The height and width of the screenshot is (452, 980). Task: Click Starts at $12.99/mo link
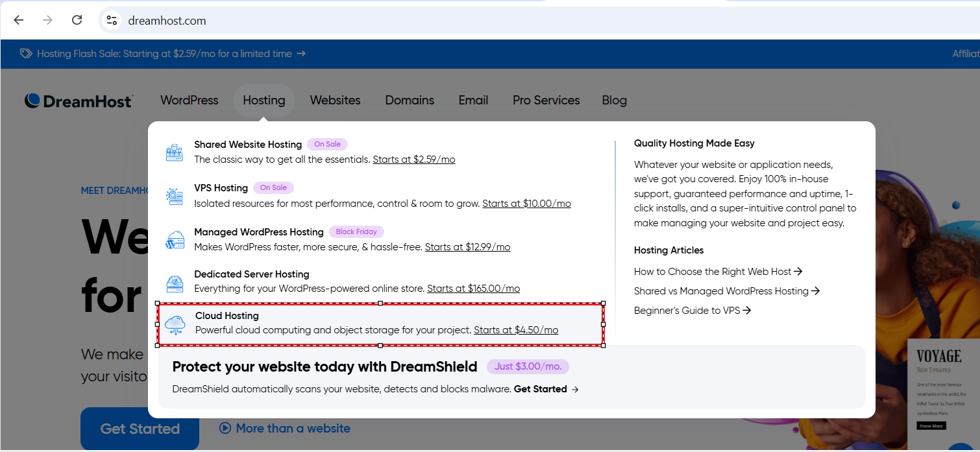click(x=468, y=247)
